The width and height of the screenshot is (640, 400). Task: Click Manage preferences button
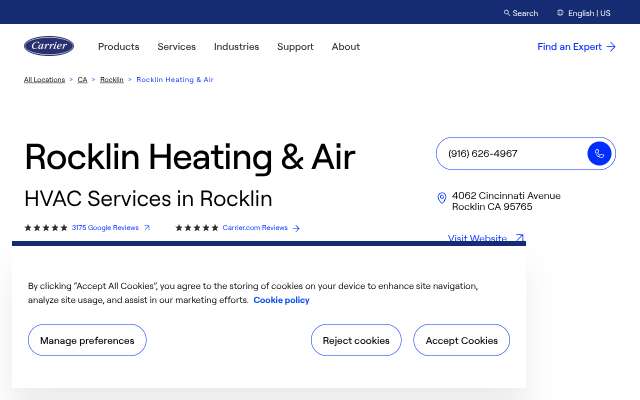(87, 340)
